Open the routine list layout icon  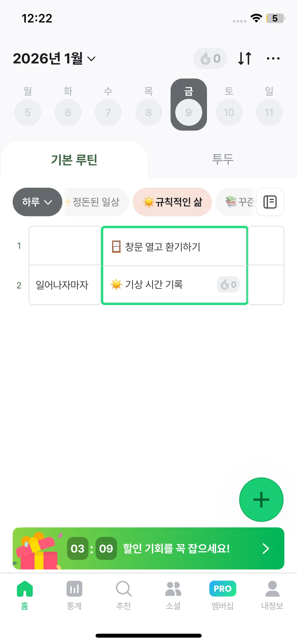click(x=270, y=202)
